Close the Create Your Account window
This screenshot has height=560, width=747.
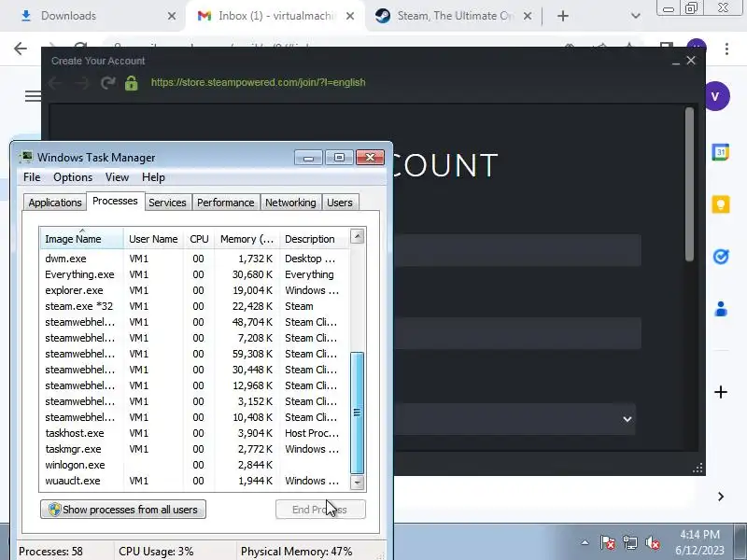coord(691,61)
